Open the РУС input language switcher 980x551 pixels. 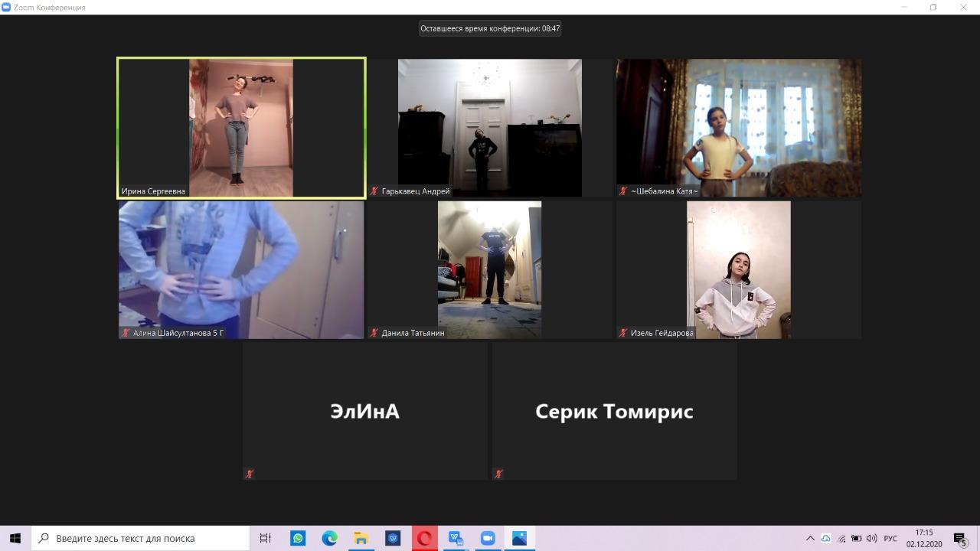[x=890, y=538]
